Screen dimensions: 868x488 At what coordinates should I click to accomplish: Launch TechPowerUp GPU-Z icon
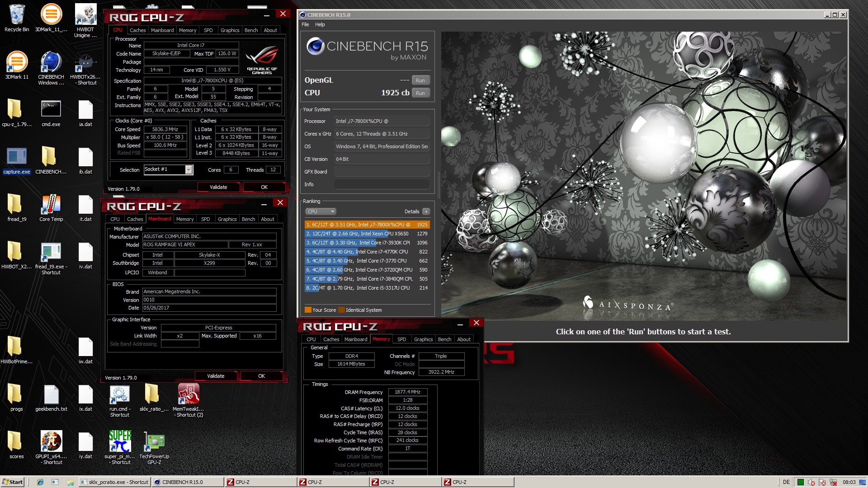pos(154,447)
